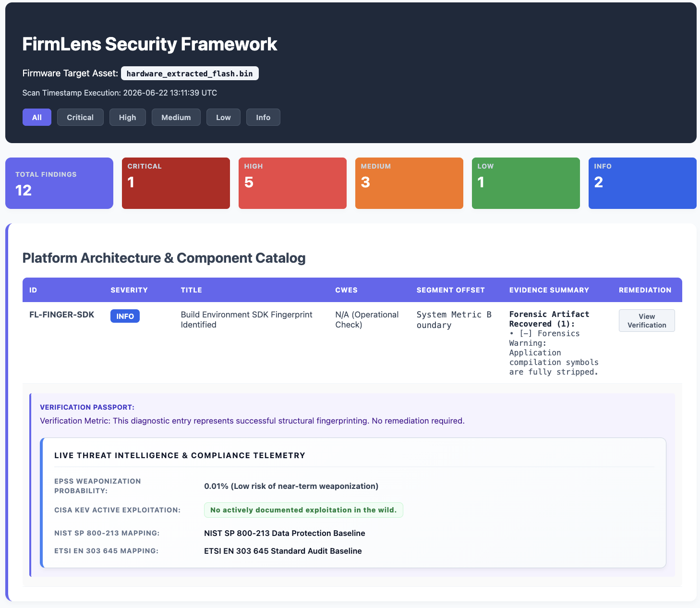Filter findings by Critical severity
The width and height of the screenshot is (700, 608).
pos(80,117)
